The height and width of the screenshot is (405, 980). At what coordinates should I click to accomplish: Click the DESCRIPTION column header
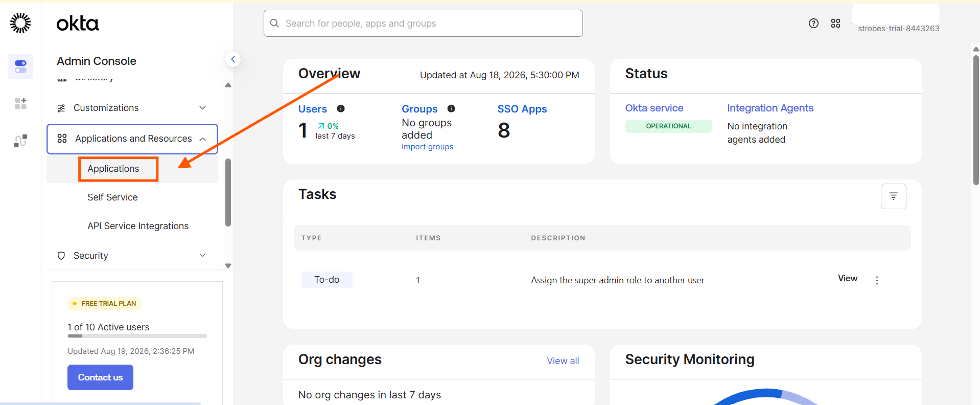[x=558, y=238]
